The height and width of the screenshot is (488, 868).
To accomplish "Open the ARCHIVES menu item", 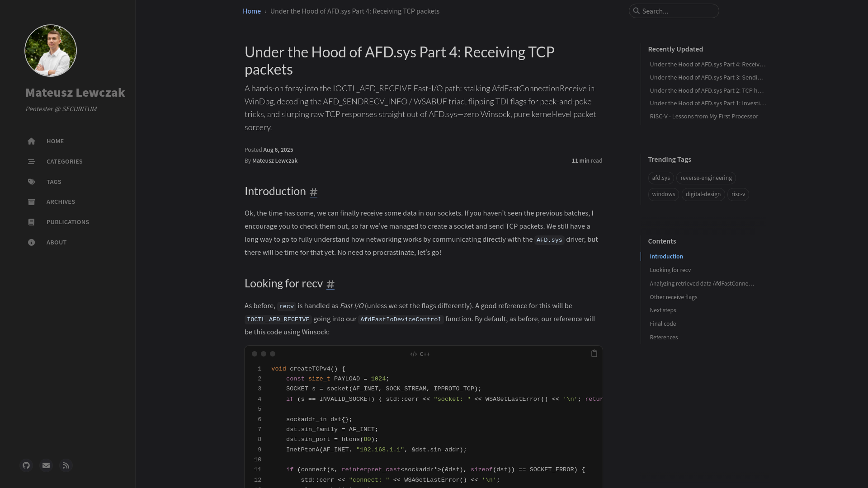I will tap(61, 202).
